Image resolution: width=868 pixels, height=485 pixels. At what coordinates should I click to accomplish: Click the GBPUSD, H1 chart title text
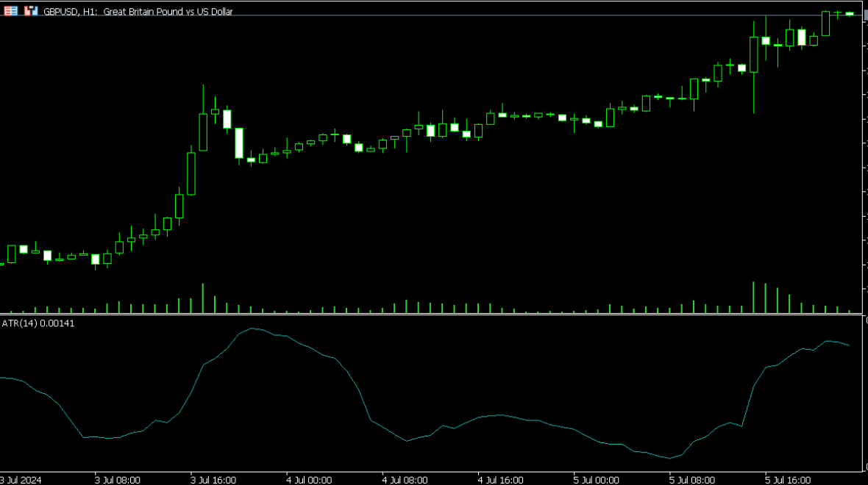[138, 12]
